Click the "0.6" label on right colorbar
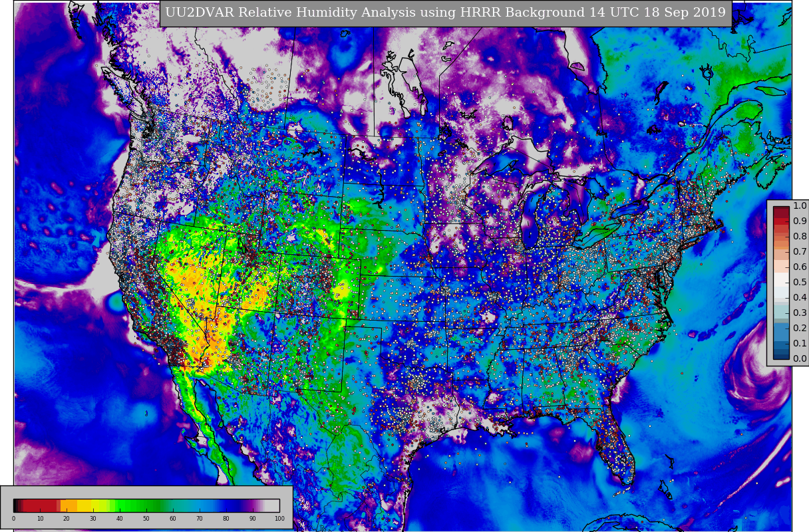 [800, 267]
